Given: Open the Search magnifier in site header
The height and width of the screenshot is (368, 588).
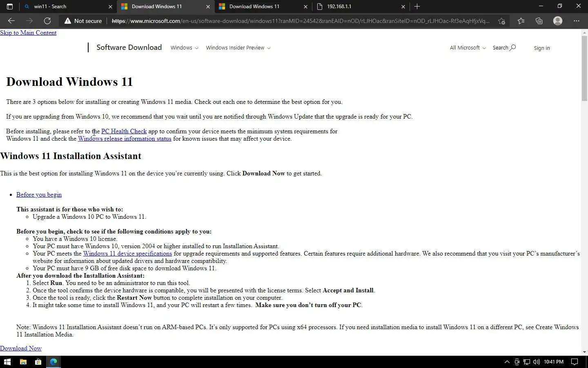Looking at the screenshot, I should (x=504, y=48).
